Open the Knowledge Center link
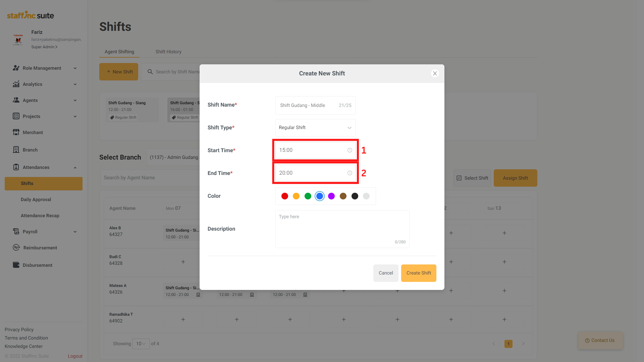Screen dimensions: 644x362 [24, 346]
